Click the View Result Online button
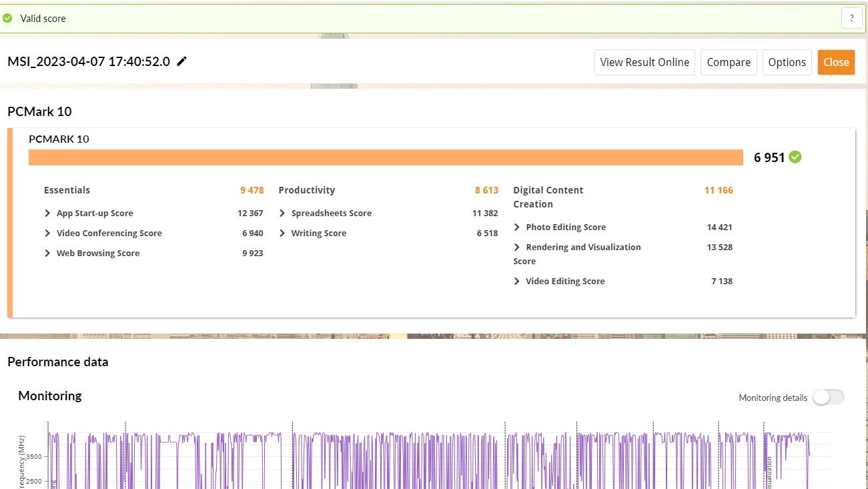Viewport: 868px width, 489px height. point(644,62)
